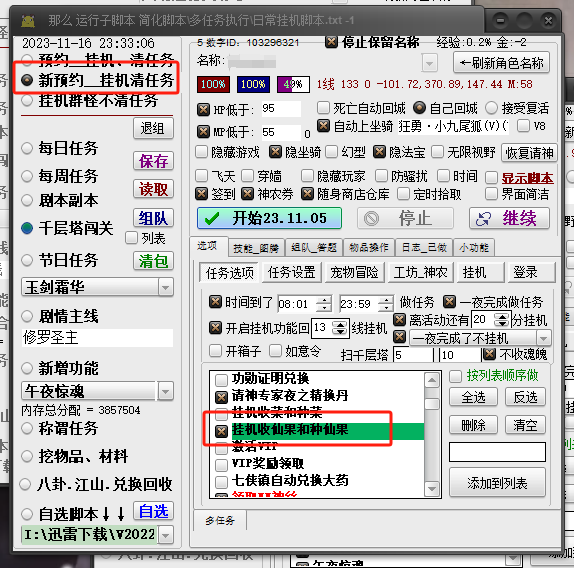
Task: Click the 删除 delete button
Action: coord(473,425)
